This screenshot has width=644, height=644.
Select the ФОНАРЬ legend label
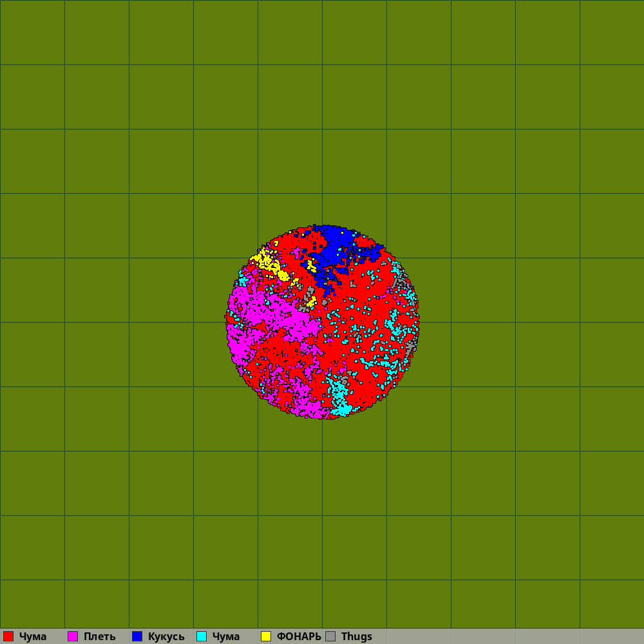299,637
